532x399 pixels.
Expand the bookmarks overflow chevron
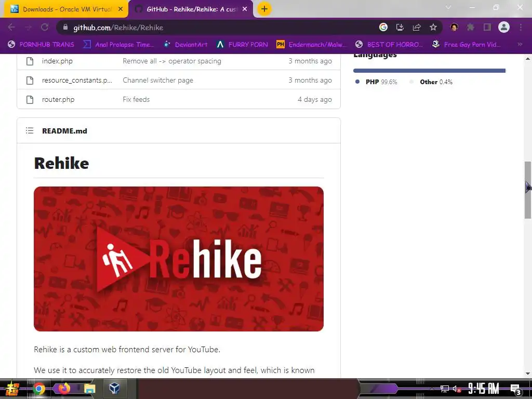[x=520, y=45]
